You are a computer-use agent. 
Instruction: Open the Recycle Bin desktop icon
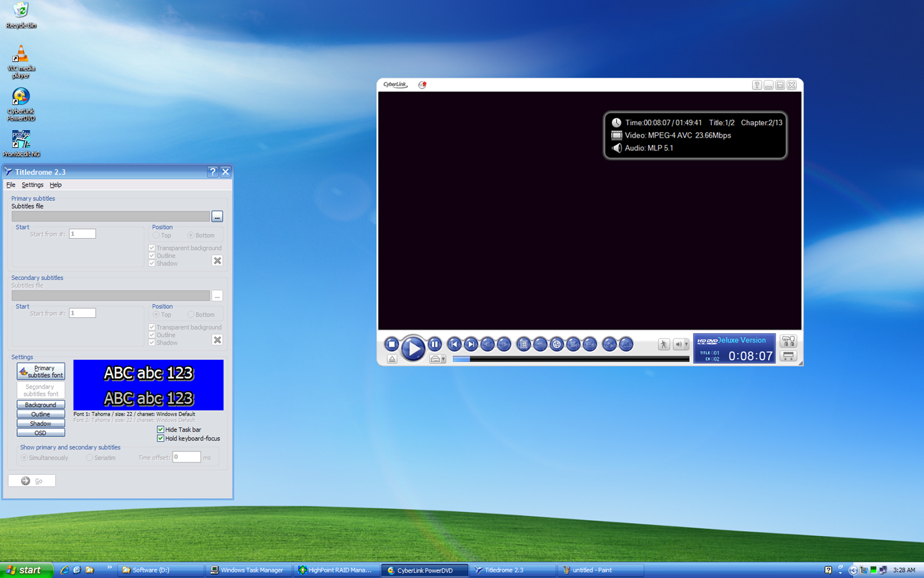(21, 15)
